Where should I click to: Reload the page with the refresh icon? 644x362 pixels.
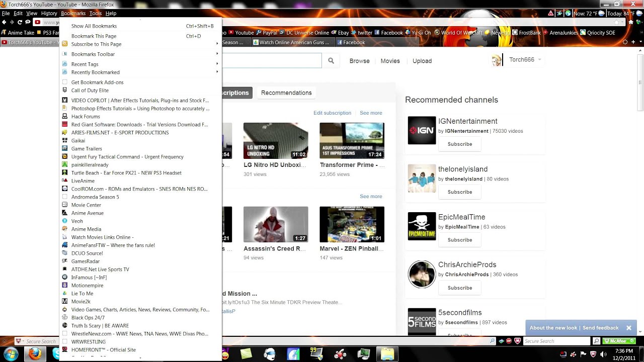coord(20,22)
